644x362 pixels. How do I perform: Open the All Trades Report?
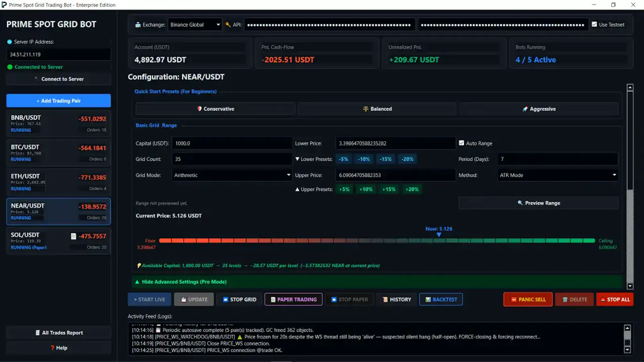coord(58,333)
